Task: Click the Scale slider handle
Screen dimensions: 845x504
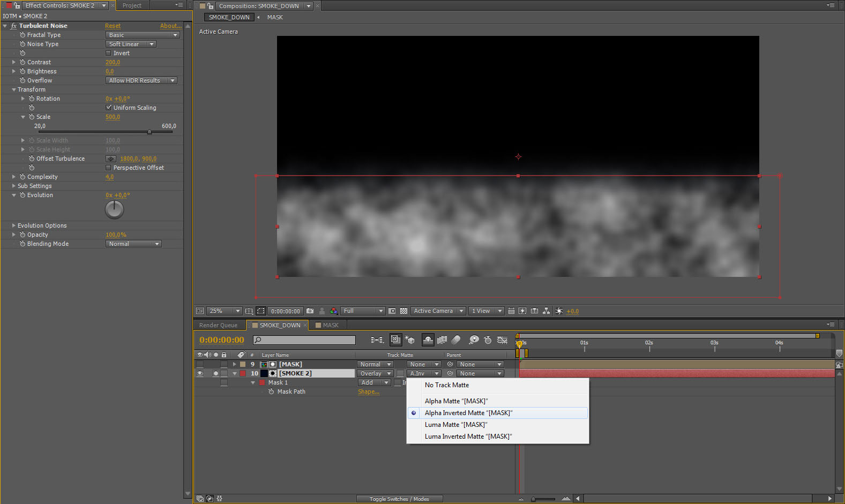Action: (x=149, y=132)
